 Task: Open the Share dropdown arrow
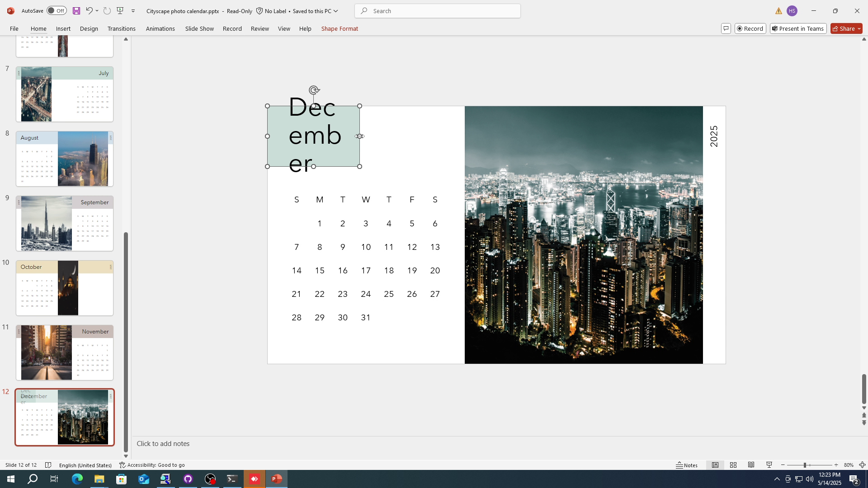point(860,28)
